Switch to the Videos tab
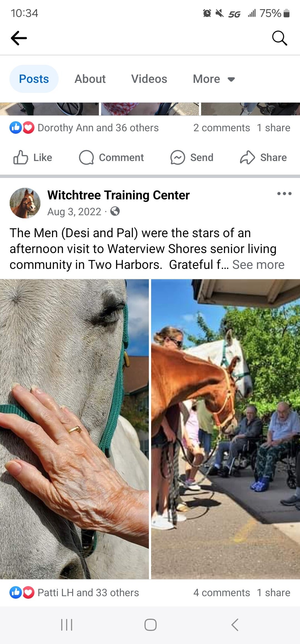 149,79
